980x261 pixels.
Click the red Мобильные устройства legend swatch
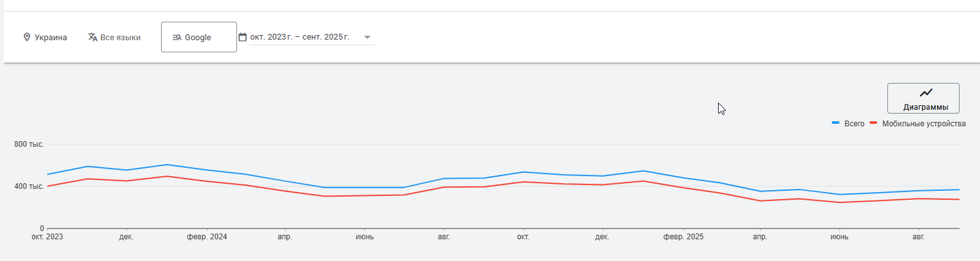(x=873, y=123)
